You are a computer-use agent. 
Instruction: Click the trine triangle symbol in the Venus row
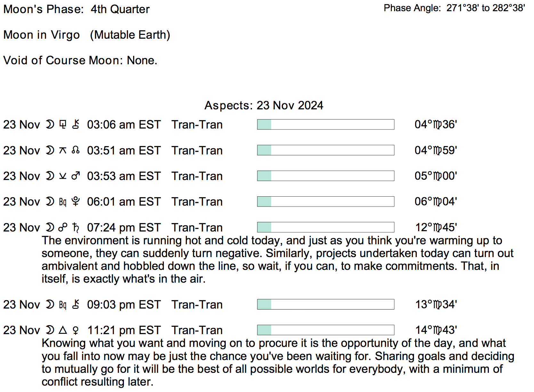pyautogui.click(x=63, y=330)
